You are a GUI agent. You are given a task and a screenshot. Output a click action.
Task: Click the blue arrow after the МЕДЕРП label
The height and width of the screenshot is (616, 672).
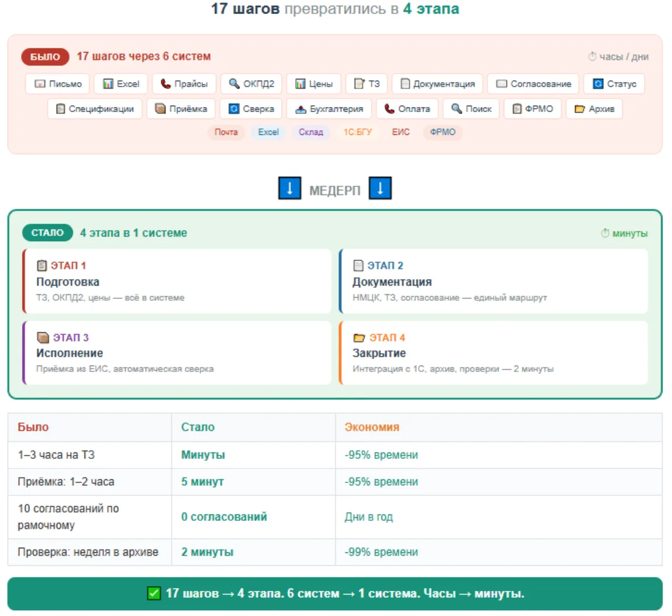[x=380, y=189]
